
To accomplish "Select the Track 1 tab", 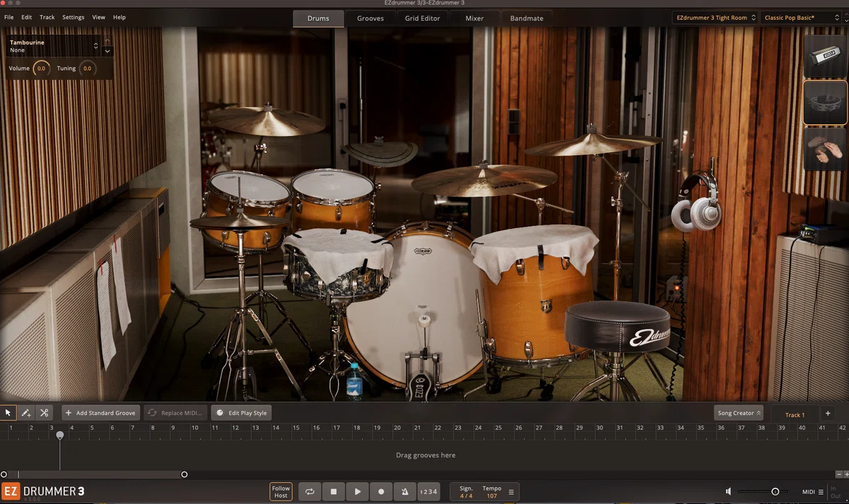I will pyautogui.click(x=795, y=415).
